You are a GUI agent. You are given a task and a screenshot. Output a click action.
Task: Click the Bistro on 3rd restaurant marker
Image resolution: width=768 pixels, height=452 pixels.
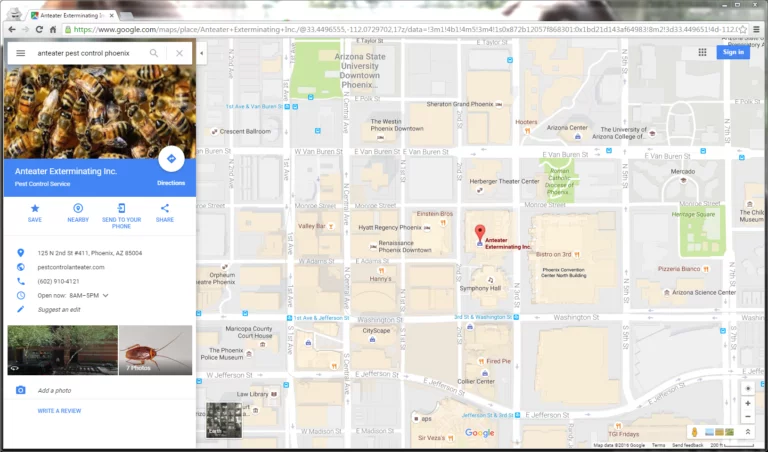click(x=577, y=254)
